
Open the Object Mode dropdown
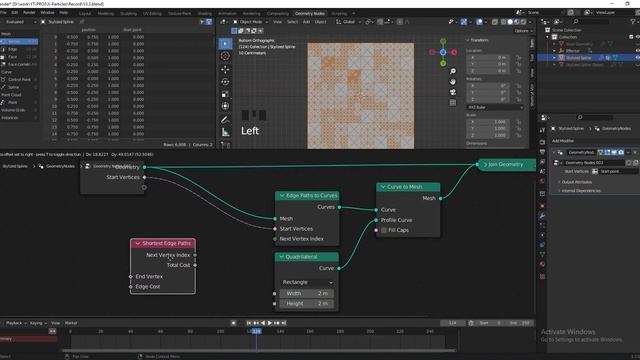pyautogui.click(x=251, y=22)
